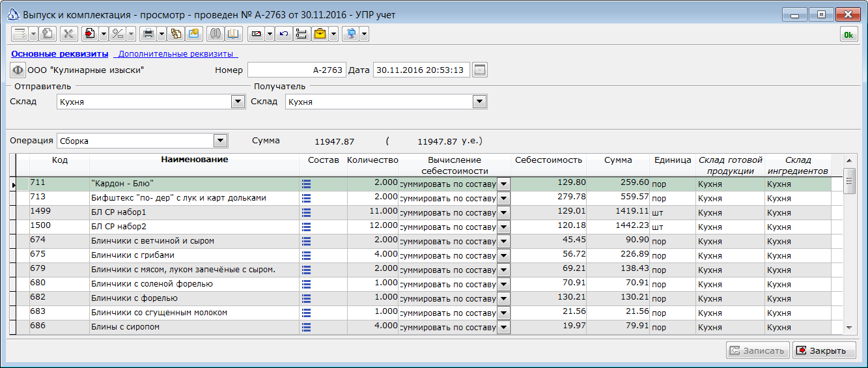Open composition icon for Блинчики с грибами
868x368 pixels.
coord(307,256)
